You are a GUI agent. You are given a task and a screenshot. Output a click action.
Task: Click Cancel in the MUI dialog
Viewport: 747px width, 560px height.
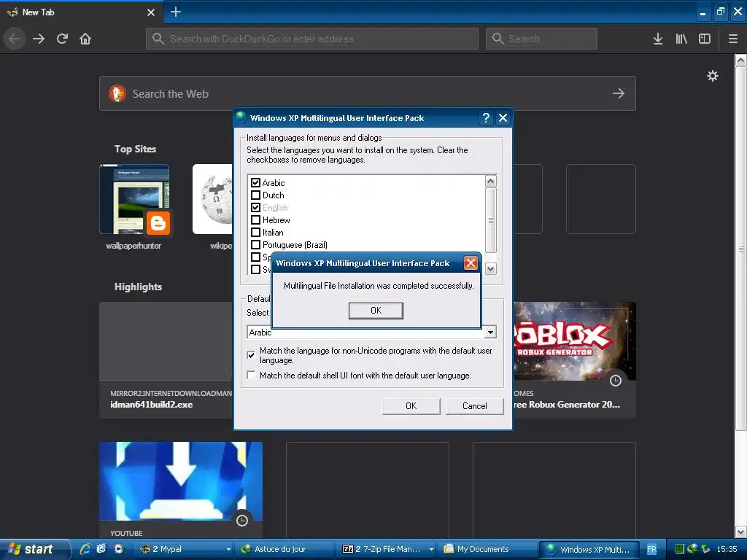pyautogui.click(x=474, y=405)
